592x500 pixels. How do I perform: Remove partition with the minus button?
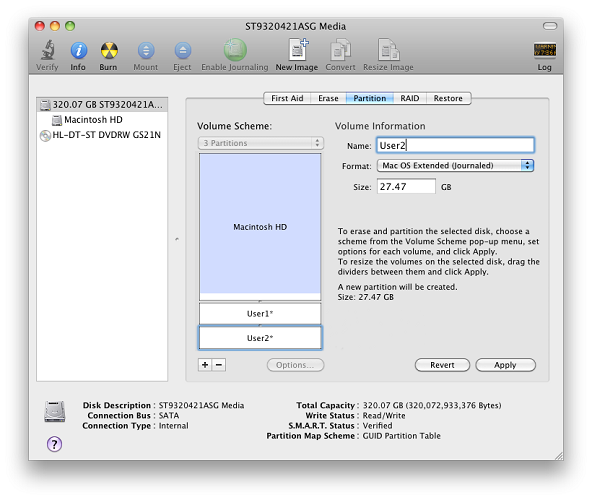point(219,365)
